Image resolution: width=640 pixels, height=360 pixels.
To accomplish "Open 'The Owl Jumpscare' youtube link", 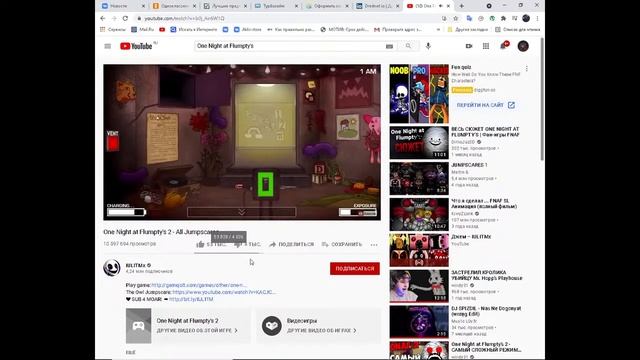I will (224, 292).
